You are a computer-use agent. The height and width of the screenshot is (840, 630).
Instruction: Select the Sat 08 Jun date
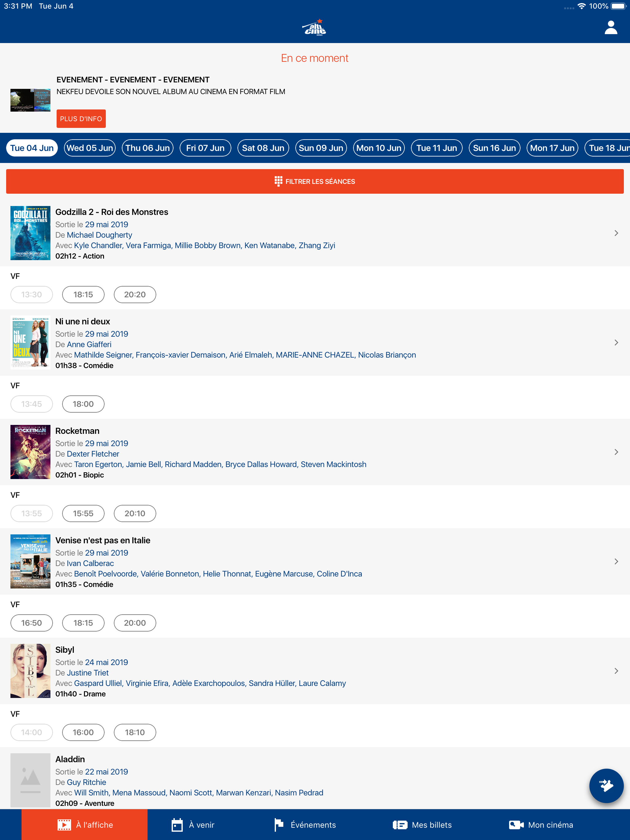[x=263, y=148]
